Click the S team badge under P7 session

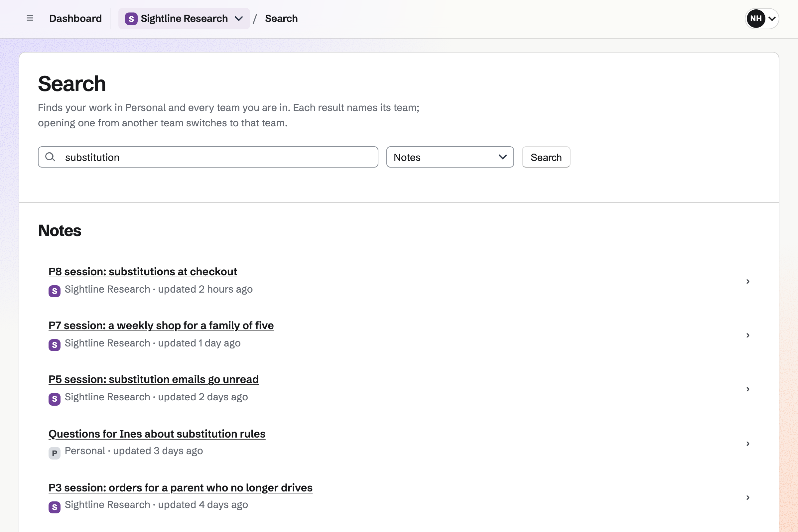pyautogui.click(x=54, y=345)
